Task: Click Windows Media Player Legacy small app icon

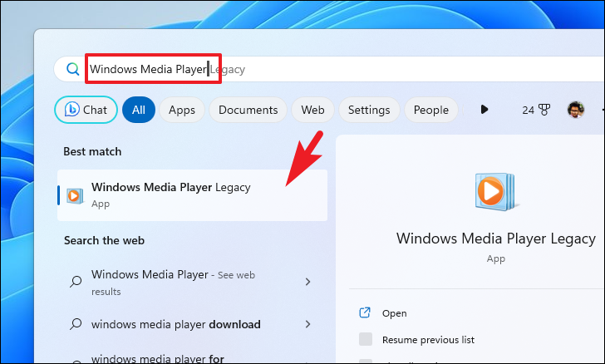Action: [75, 195]
